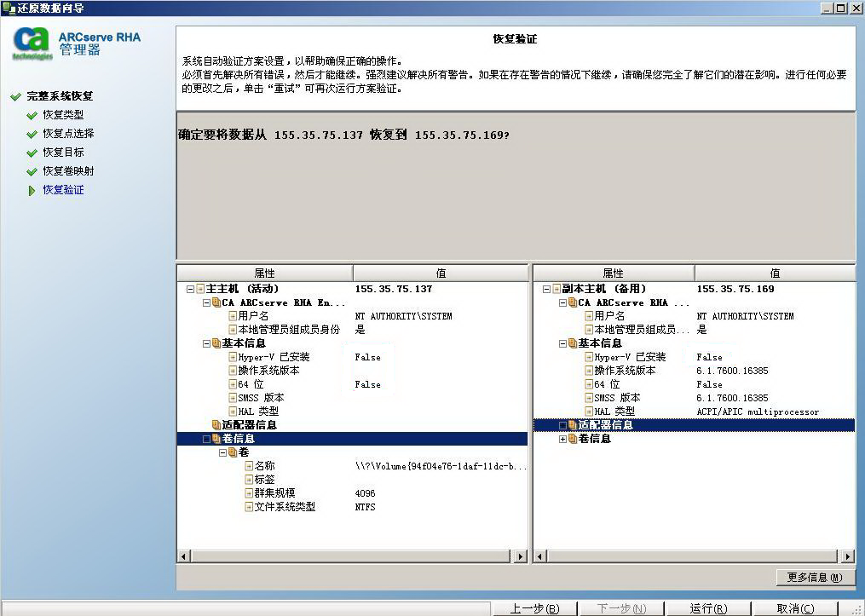
Task: Click the 主主机 (活动) node icon
Action: (x=200, y=289)
